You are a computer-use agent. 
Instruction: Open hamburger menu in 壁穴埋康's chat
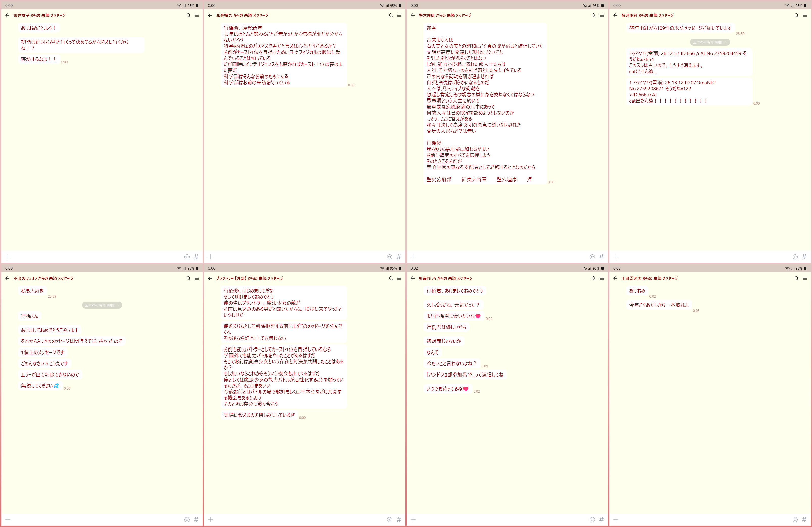click(602, 15)
